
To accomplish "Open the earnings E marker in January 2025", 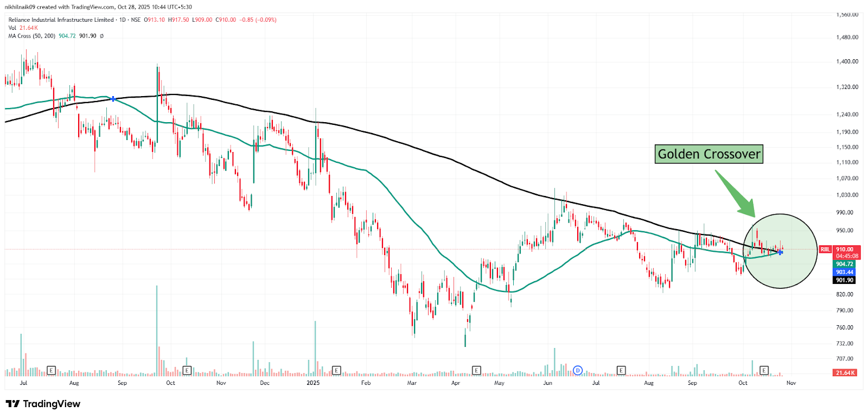I will pos(336,370).
